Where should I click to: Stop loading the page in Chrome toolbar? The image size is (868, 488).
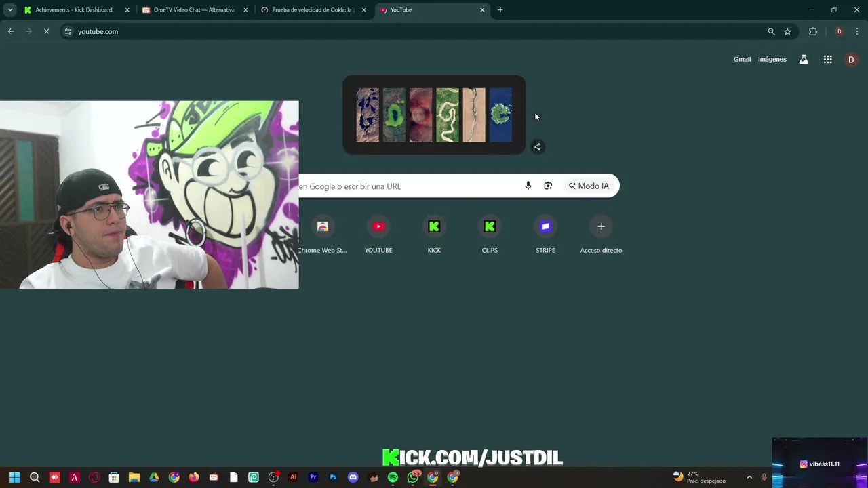46,31
